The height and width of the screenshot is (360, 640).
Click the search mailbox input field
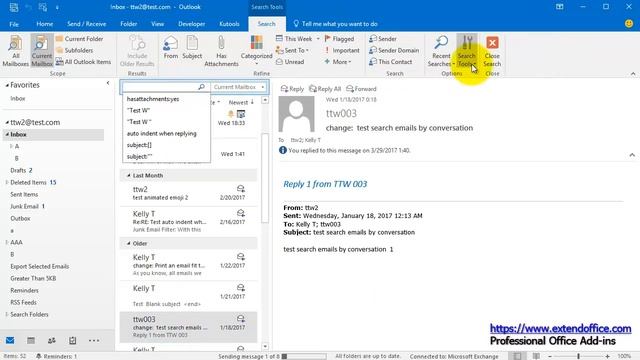tap(160, 87)
